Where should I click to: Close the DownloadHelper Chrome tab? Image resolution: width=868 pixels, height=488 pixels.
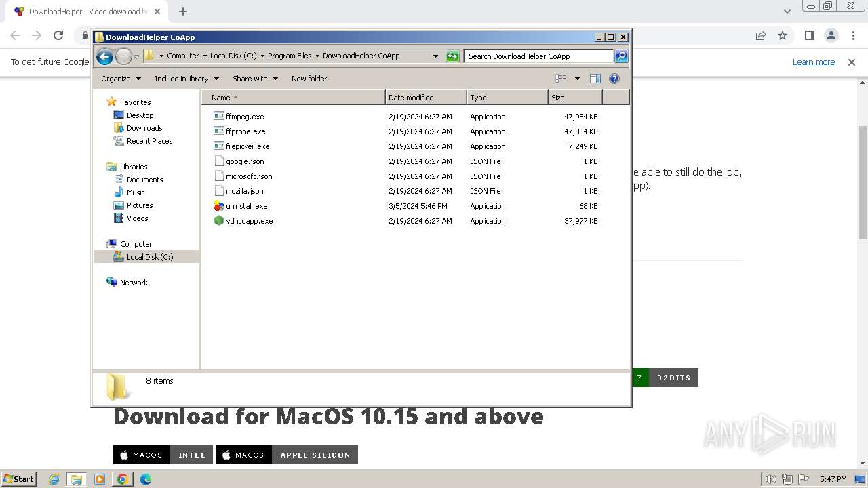[157, 12]
